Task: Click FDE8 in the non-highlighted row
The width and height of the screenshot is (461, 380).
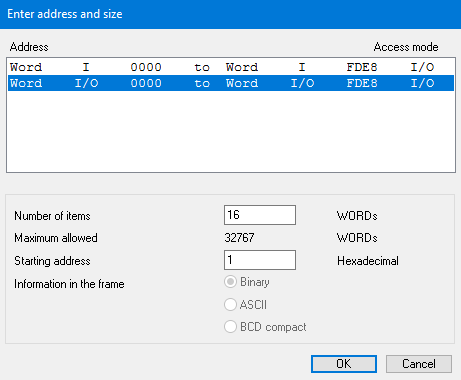Action: [x=362, y=67]
